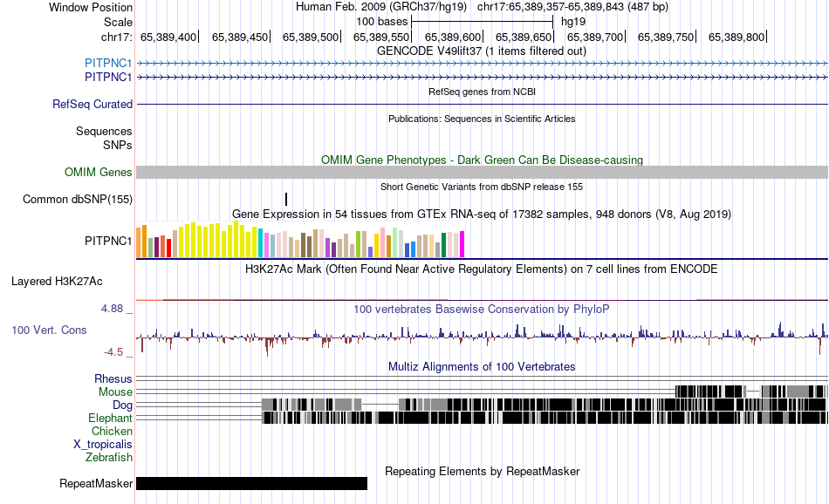Image resolution: width=829 pixels, height=504 pixels.
Task: Click the Dog alignment block
Action: click(x=545, y=405)
